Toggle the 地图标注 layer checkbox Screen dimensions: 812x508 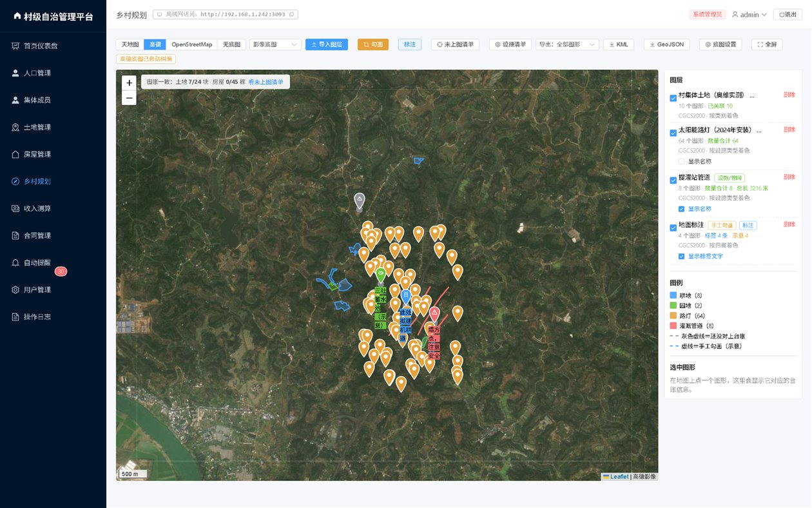coord(673,228)
